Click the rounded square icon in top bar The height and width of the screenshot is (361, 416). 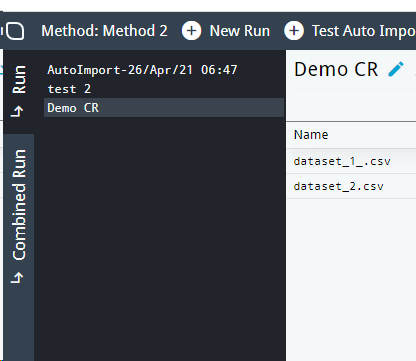[15, 31]
